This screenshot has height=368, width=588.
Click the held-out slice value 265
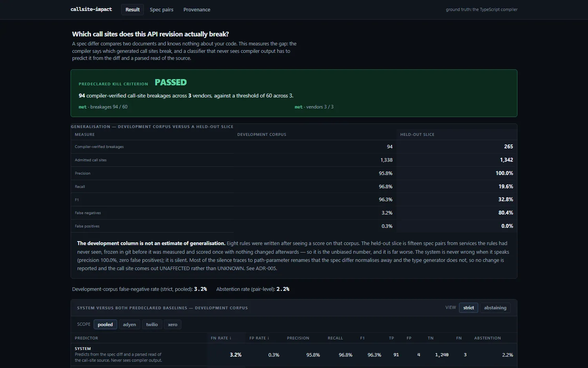tap(508, 146)
